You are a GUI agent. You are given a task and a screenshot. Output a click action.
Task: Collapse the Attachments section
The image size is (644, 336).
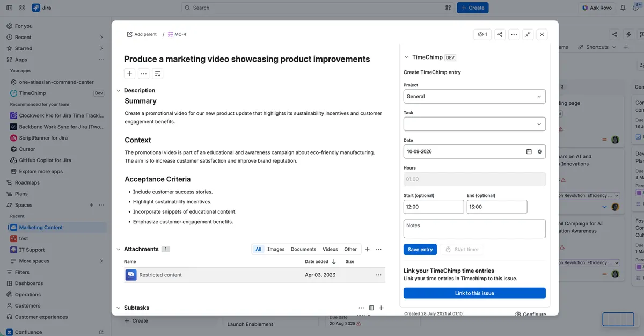coord(119,249)
